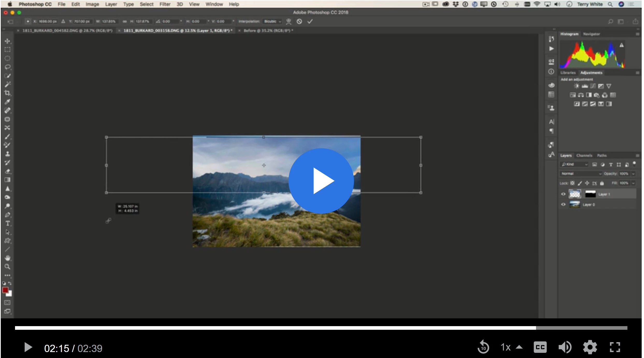Hide Layer 1 using its eye icon
Screen dimensions: 644x358
563,194
